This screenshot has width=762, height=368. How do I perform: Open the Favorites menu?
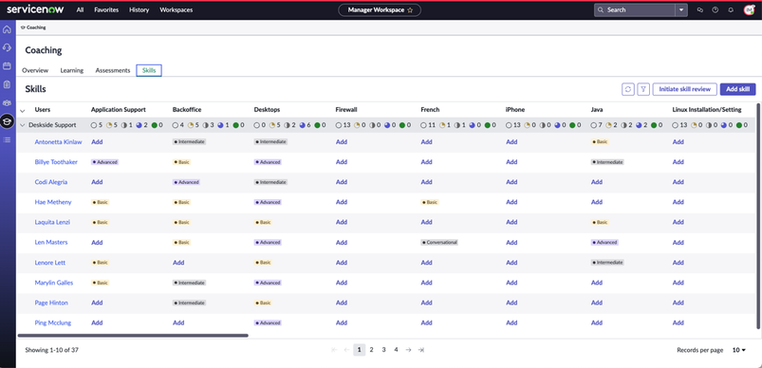pyautogui.click(x=106, y=10)
